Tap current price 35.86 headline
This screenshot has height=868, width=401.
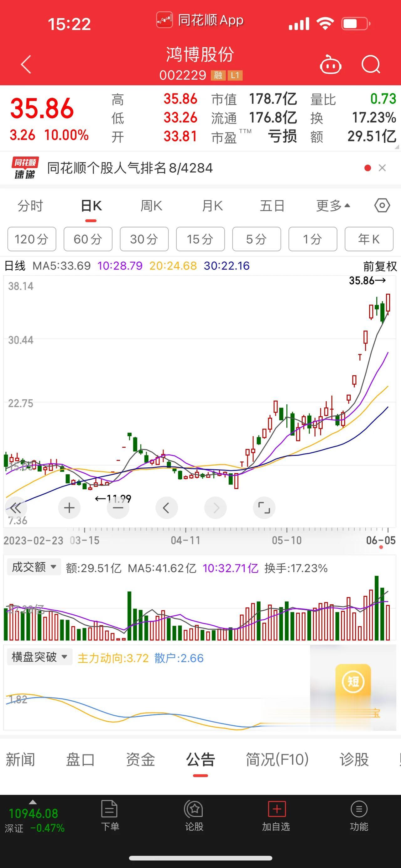(42, 108)
